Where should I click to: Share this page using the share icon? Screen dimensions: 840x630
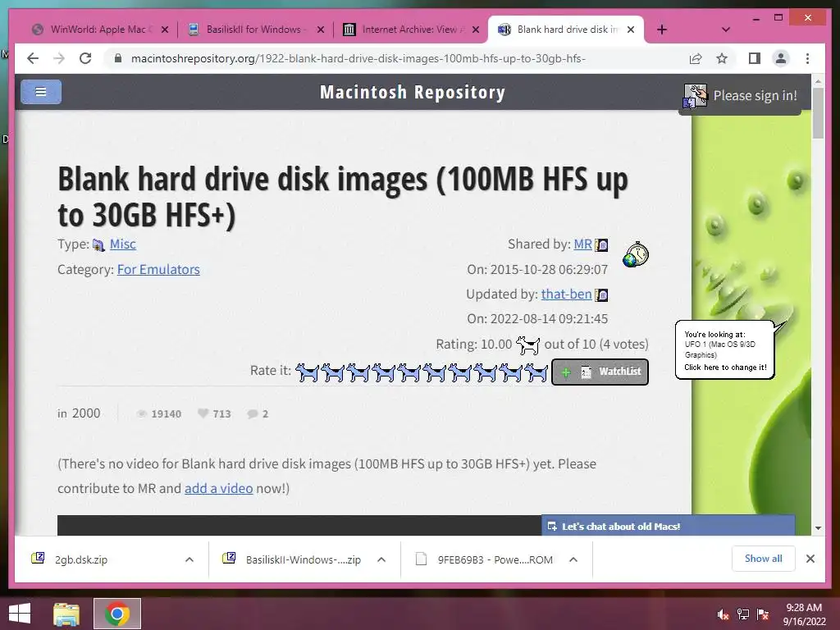tap(696, 58)
